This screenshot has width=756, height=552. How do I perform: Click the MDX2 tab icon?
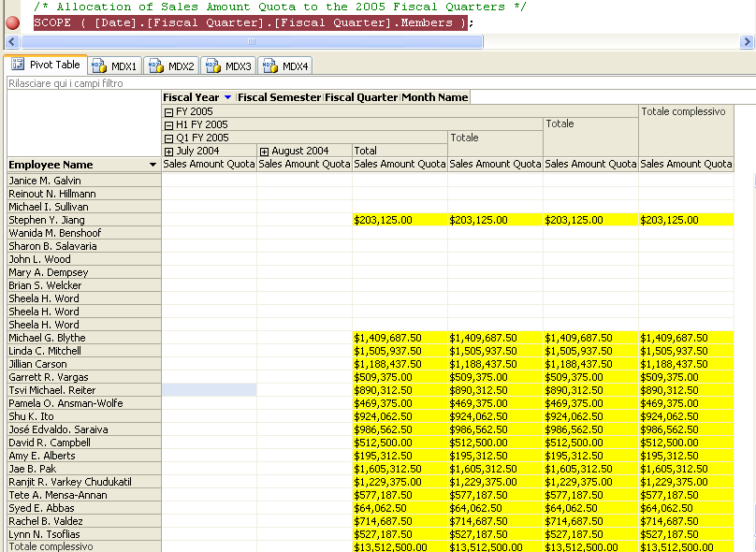[x=157, y=66]
